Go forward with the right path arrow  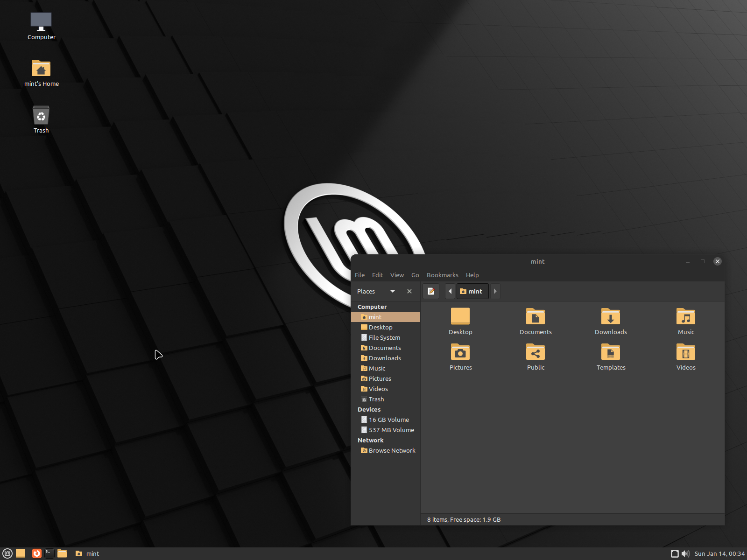tap(495, 291)
